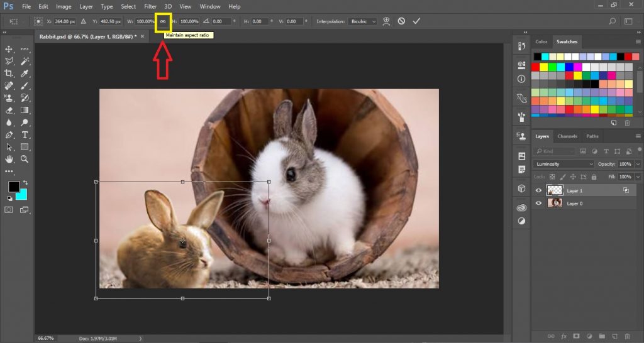Viewport: 644px width, 343px height.
Task: Open the Adjustments panel icon
Action: point(521,221)
